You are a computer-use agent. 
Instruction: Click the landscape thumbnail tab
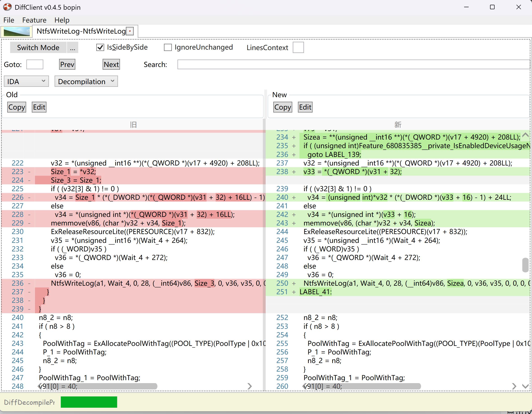16,31
